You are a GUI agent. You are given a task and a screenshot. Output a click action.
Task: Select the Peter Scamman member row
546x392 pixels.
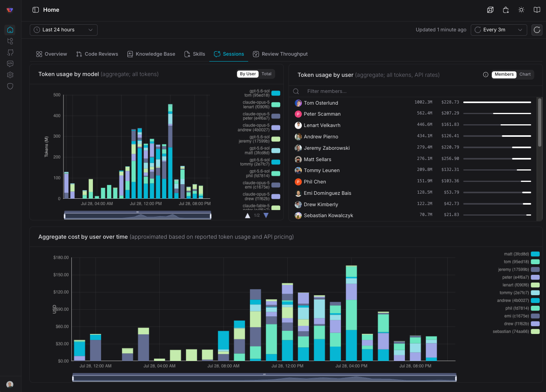click(x=414, y=114)
